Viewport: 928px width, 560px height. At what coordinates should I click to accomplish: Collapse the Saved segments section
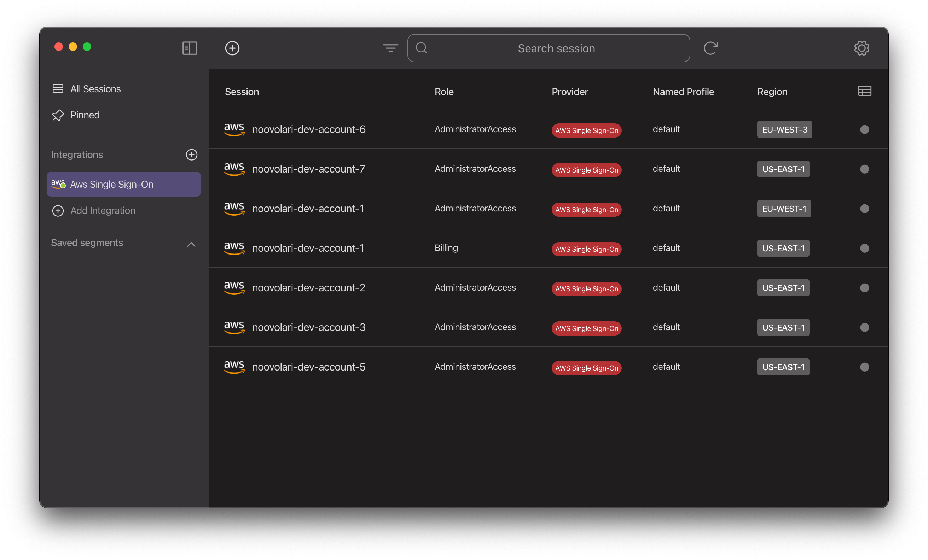coord(191,244)
